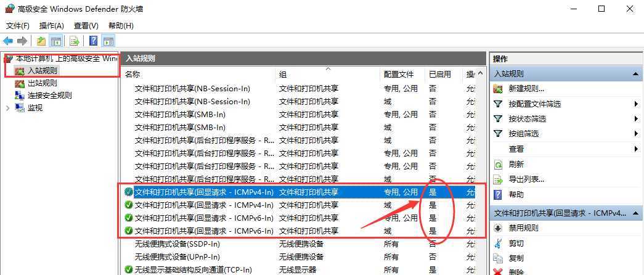Select NB-Session-In rule with 专用, 公用 profile
Viewport: 644px width, 275px height.
coord(300,88)
